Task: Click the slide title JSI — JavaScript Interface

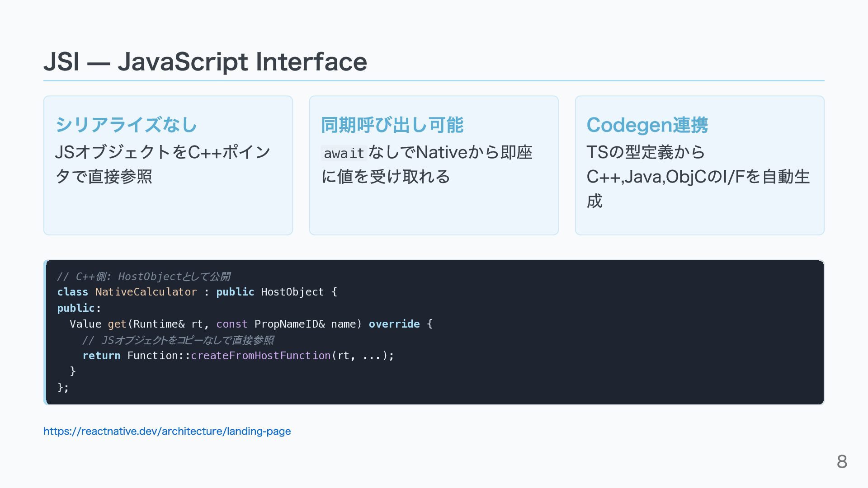Action: (x=205, y=62)
